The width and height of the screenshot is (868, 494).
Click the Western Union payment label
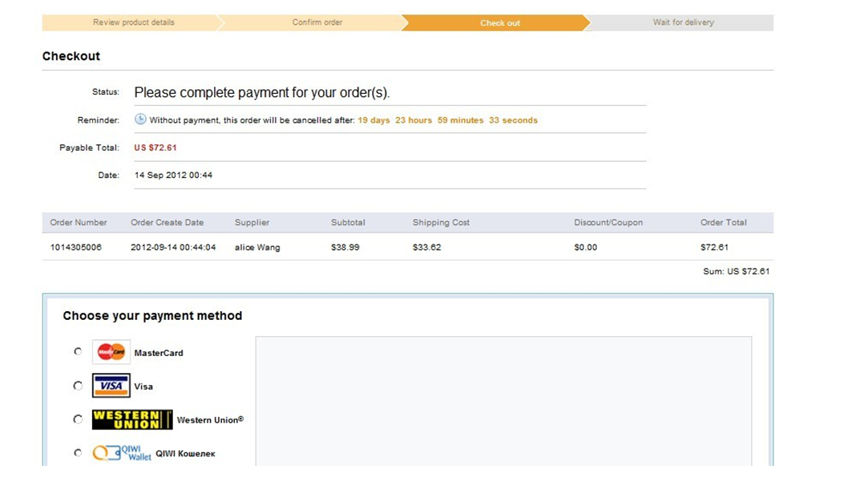[x=210, y=420]
